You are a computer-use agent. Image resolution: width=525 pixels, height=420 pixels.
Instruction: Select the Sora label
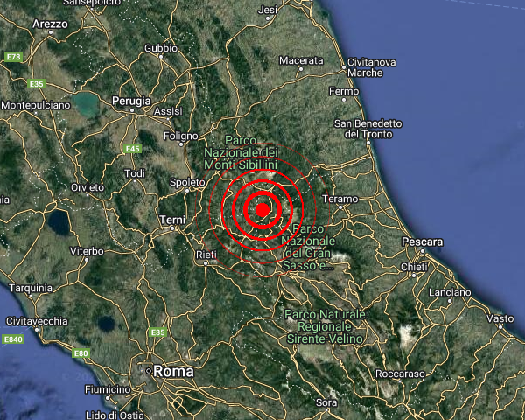click(326, 402)
